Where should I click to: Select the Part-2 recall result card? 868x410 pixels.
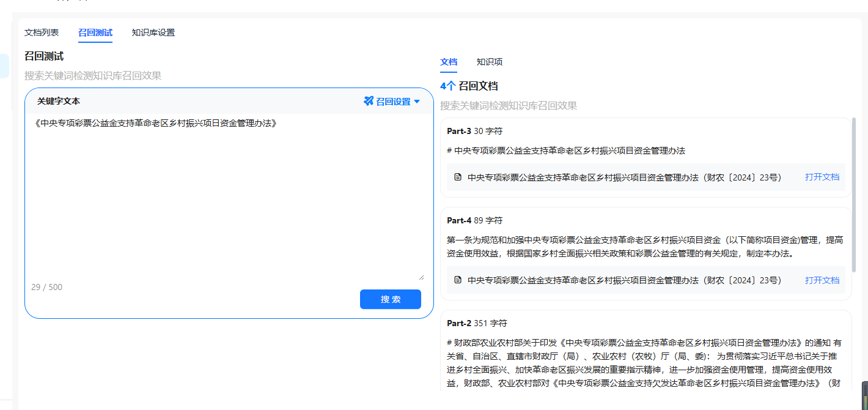coord(645,355)
